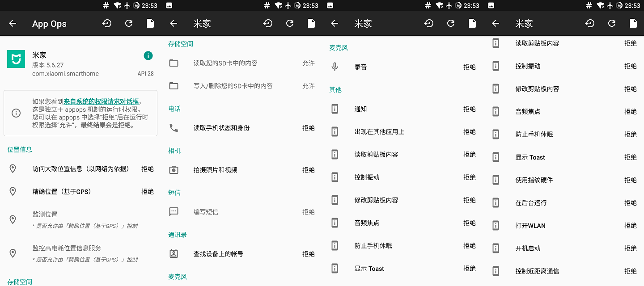Screen dimensions: 644x286
Task: Tap the API 28 label
Action: coord(145,74)
